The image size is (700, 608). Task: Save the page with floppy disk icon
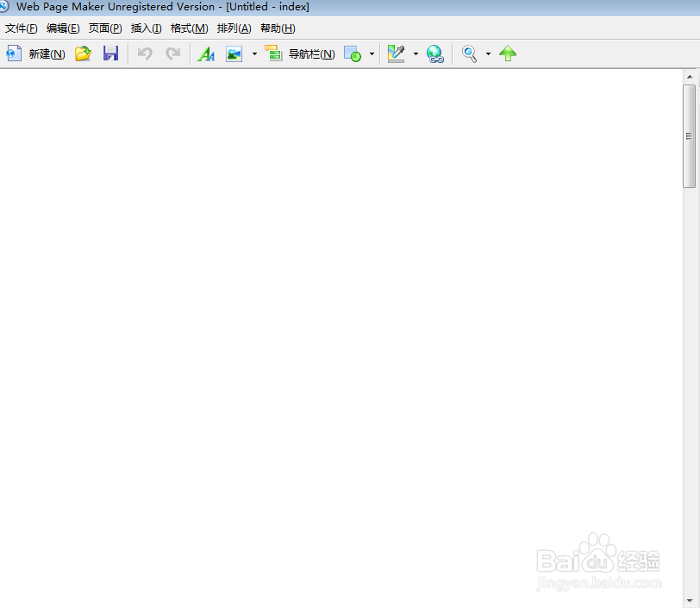(x=110, y=53)
